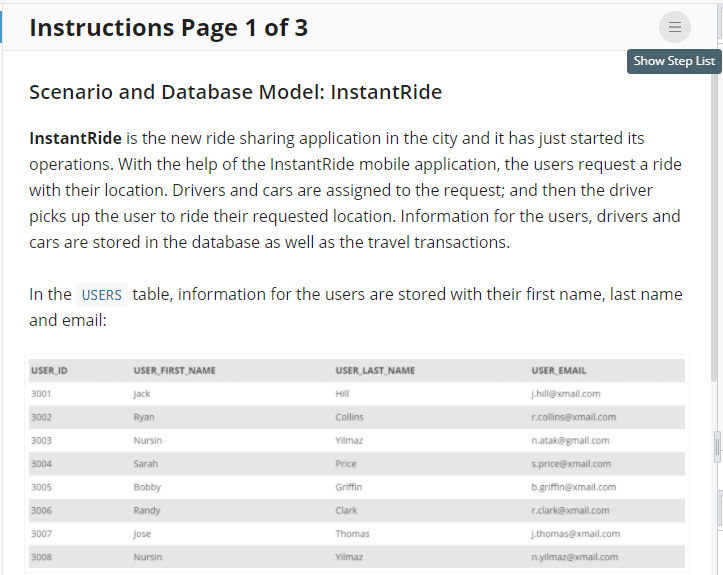Click user ID 3002 cell
The width and height of the screenshot is (723, 575).
41,417
